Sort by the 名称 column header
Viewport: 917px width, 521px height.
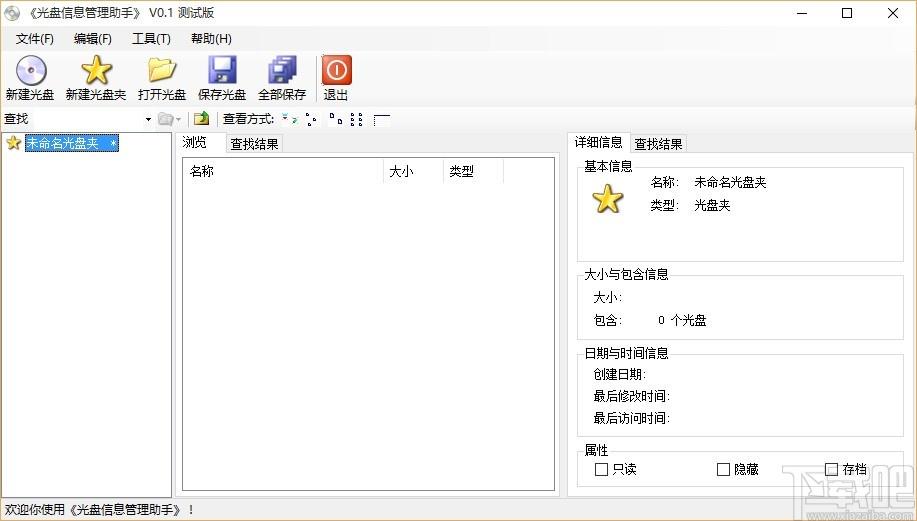pos(284,171)
